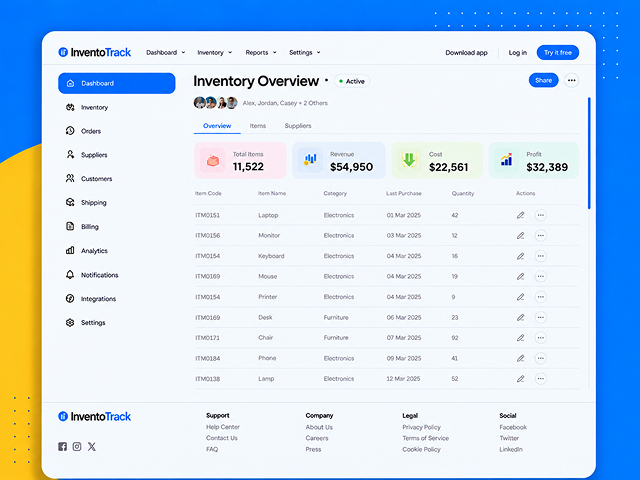Click the Quantity column header

[x=463, y=193]
